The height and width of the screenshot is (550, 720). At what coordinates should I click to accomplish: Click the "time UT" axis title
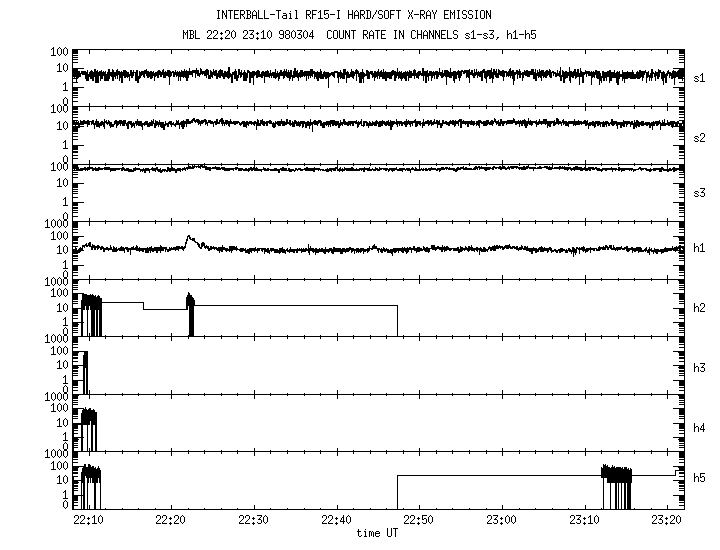[x=377, y=534]
